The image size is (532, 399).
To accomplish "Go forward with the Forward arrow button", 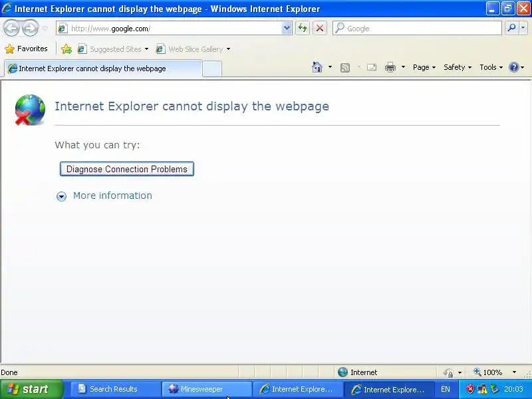I will click(30, 29).
